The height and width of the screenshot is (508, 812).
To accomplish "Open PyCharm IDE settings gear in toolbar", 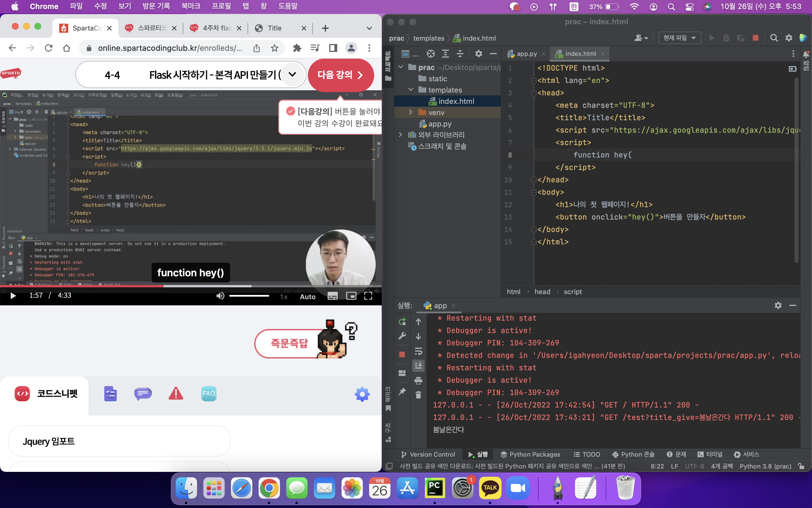I will click(789, 38).
